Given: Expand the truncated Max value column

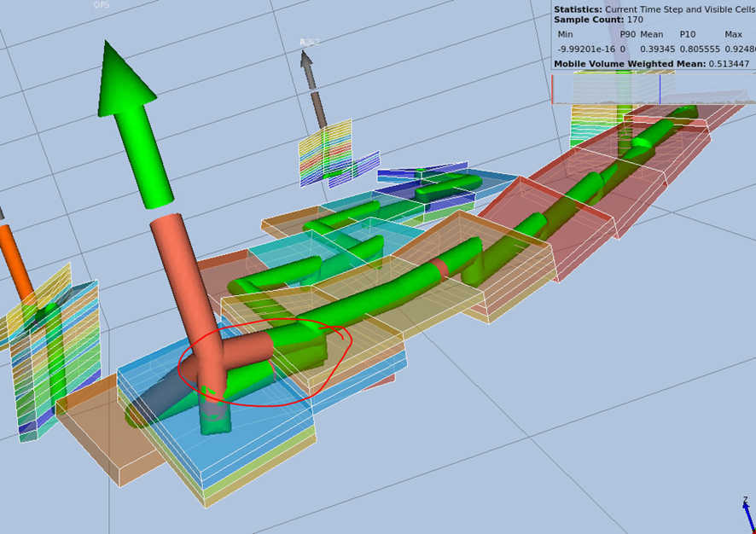Looking at the screenshot, I should pos(742,49).
